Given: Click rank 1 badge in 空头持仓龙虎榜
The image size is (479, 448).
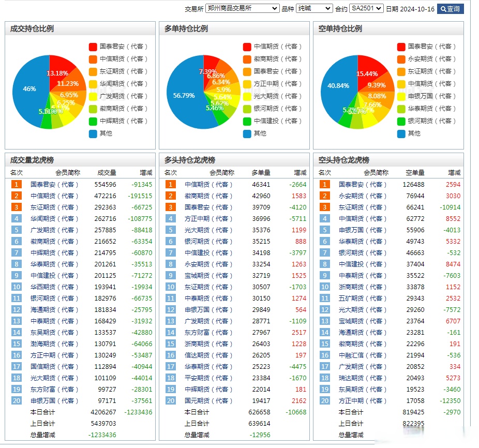Looking at the screenshot, I should click(x=325, y=184).
